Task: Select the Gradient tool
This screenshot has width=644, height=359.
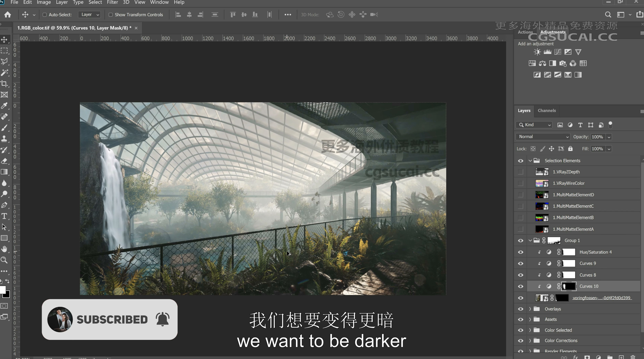Action: [4, 172]
